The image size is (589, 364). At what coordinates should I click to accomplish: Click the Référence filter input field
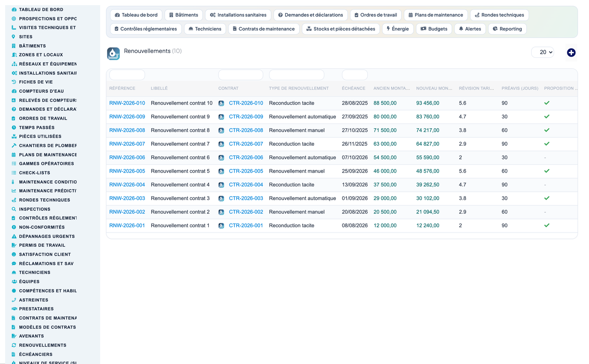127,75
